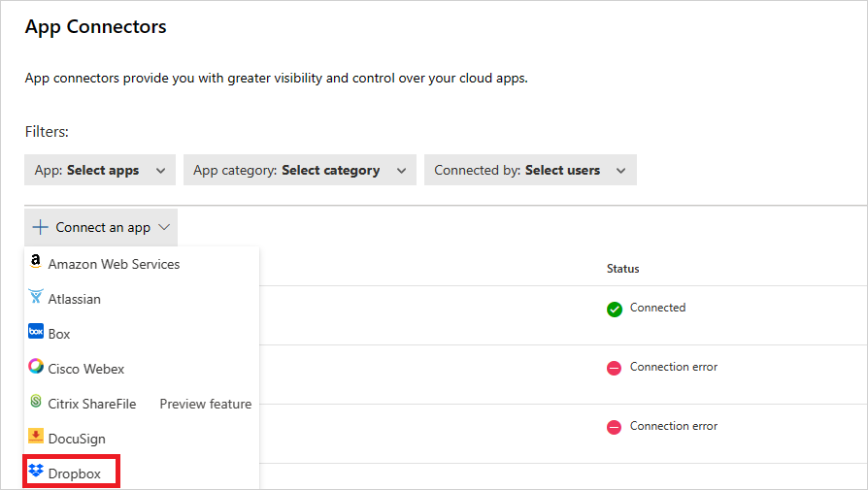Collapse the Connect an app chevron
The height and width of the screenshot is (490, 868).
(164, 227)
